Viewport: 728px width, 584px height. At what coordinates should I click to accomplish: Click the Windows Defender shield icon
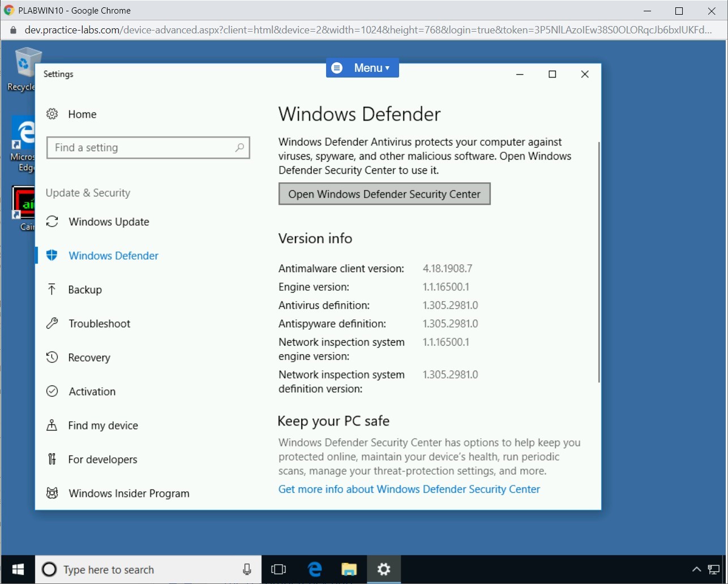pyautogui.click(x=52, y=256)
